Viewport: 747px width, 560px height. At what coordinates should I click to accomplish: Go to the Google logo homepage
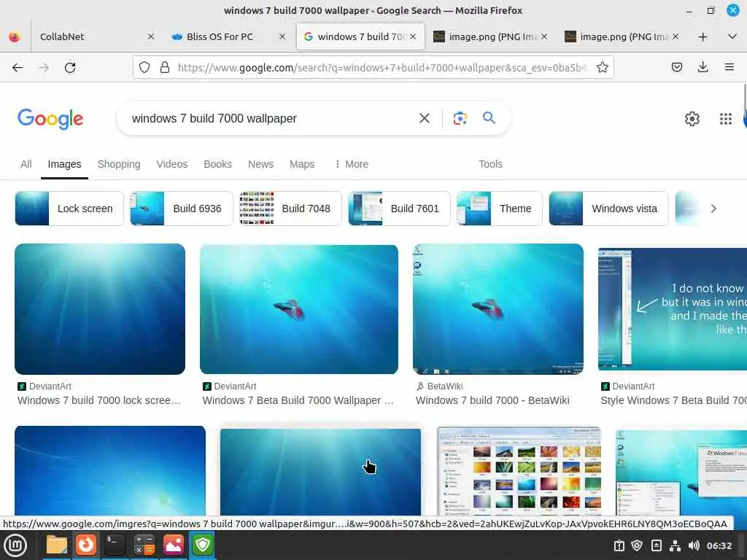tap(50, 119)
